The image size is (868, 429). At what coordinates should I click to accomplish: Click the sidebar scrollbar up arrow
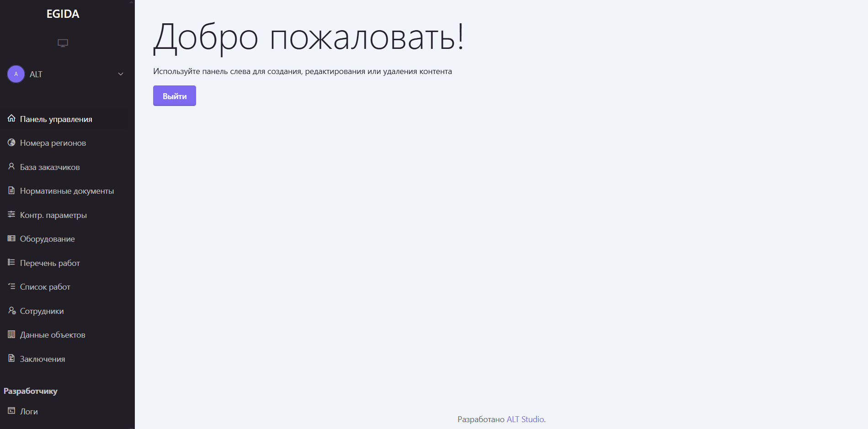pos(132,2)
